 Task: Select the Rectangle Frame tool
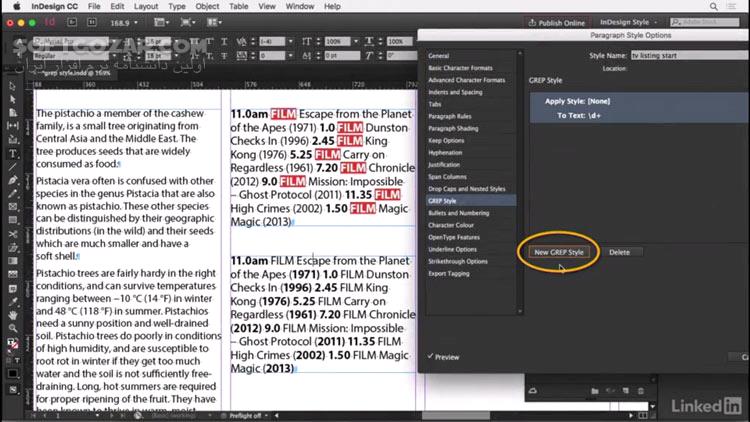point(12,207)
